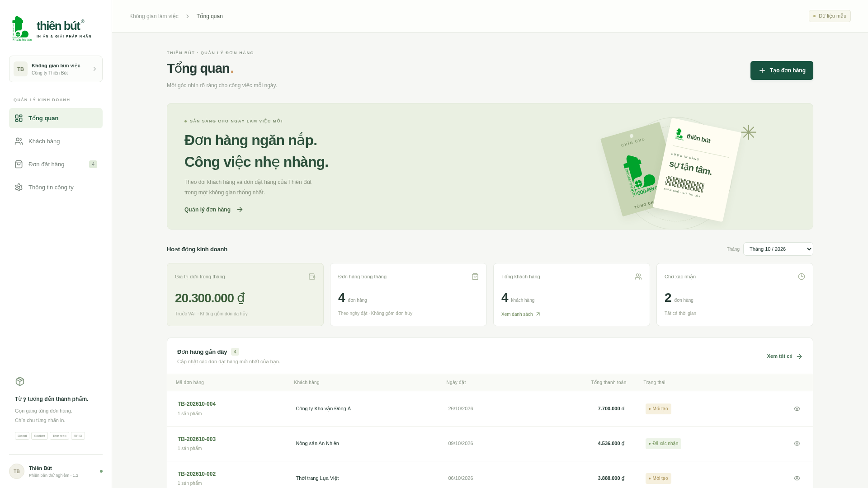Click the Tạo đơn hàng button
This screenshot has width=868, height=488.
(782, 70)
